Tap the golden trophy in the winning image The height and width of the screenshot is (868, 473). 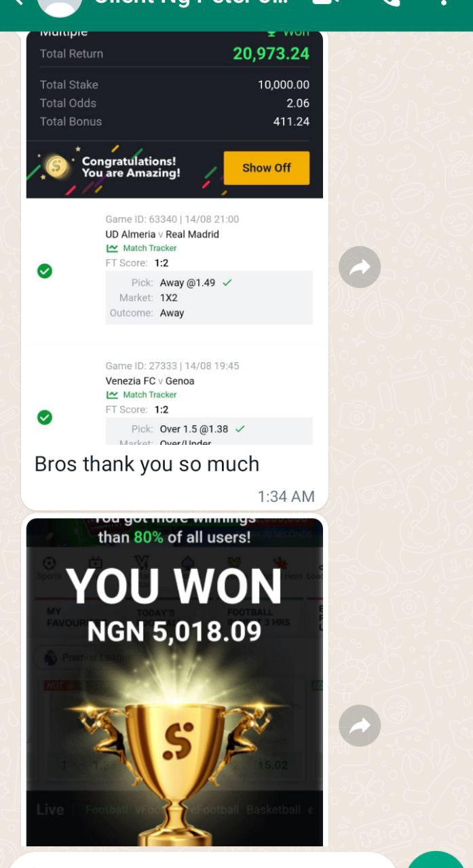coord(178,759)
